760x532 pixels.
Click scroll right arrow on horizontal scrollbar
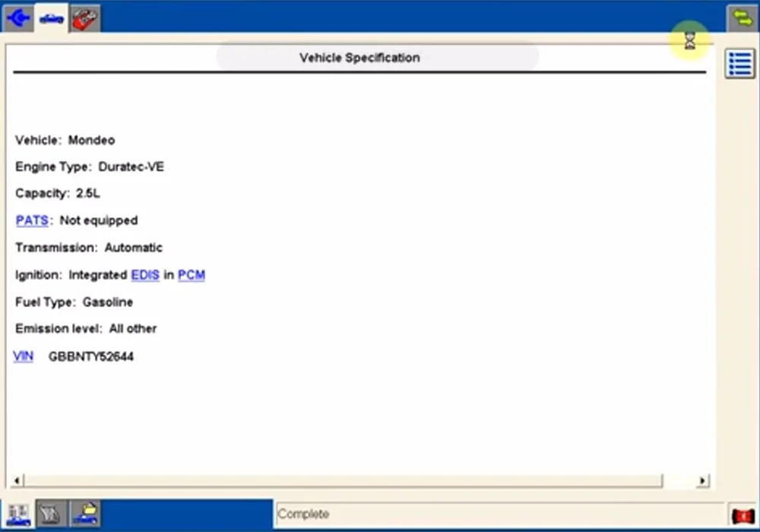point(702,480)
